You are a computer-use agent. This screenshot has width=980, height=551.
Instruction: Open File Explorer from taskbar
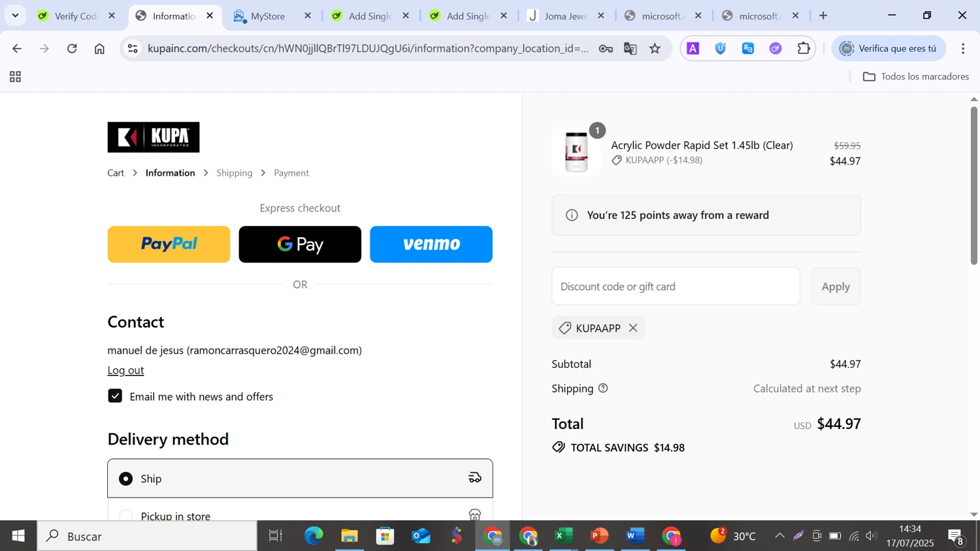click(x=350, y=536)
